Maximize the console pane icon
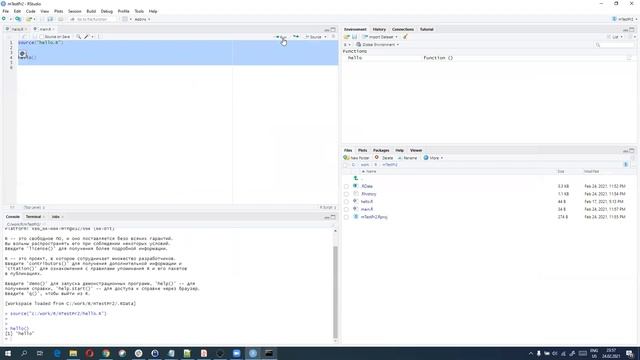Viewport: 640px width, 360px height. (333, 217)
